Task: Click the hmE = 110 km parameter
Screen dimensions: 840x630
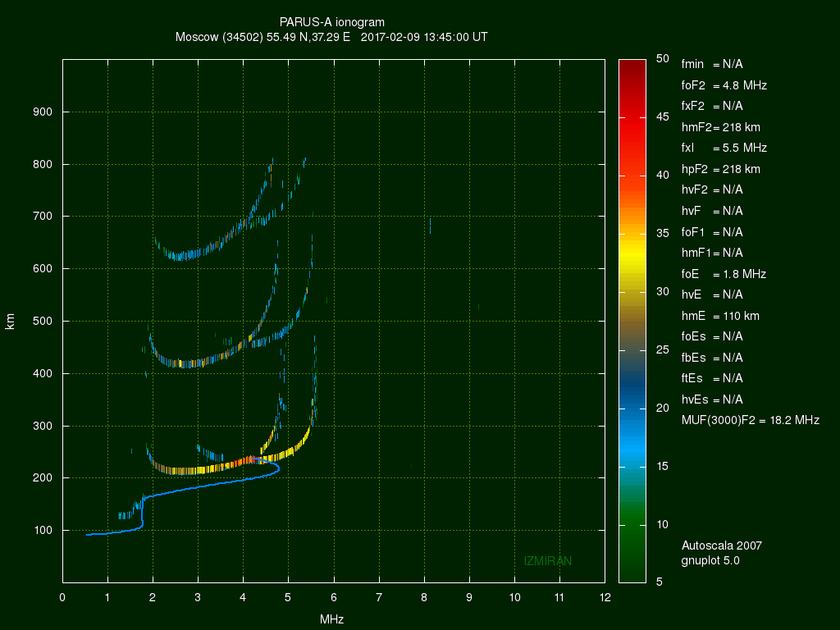Action: 722,316
